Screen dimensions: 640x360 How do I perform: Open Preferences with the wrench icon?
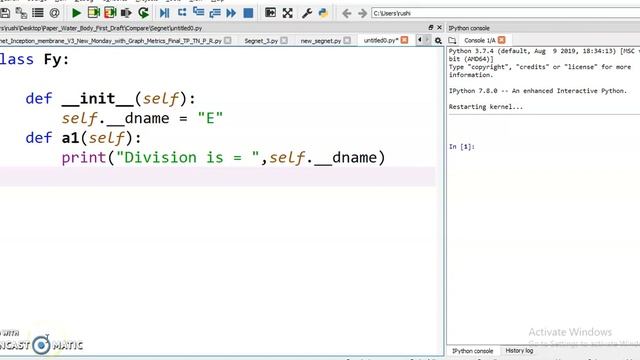click(x=307, y=13)
